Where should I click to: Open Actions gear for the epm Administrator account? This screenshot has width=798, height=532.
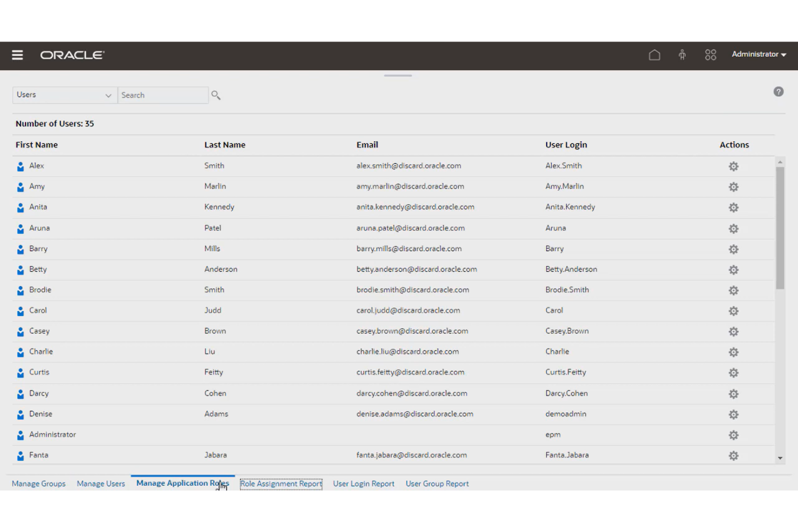(733, 435)
